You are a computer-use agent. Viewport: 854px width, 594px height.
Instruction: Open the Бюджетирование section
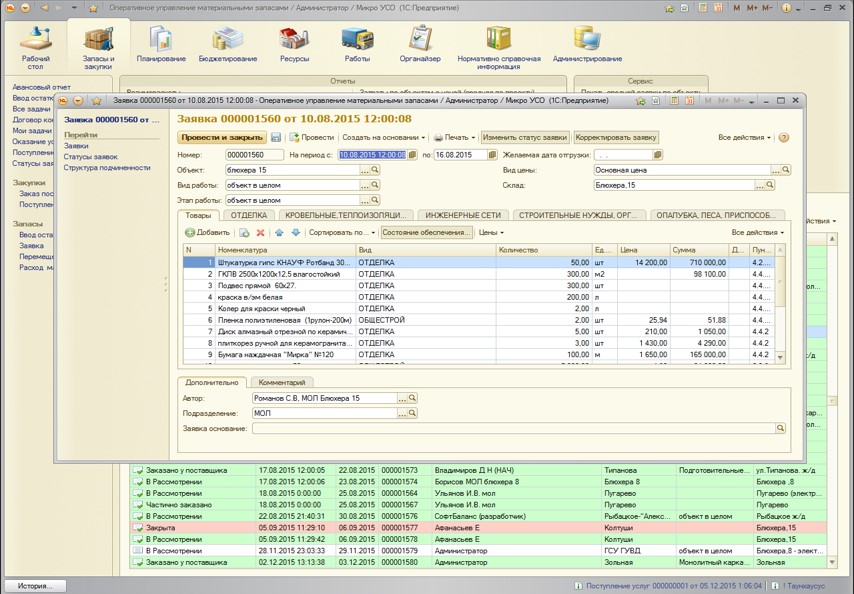click(x=228, y=45)
